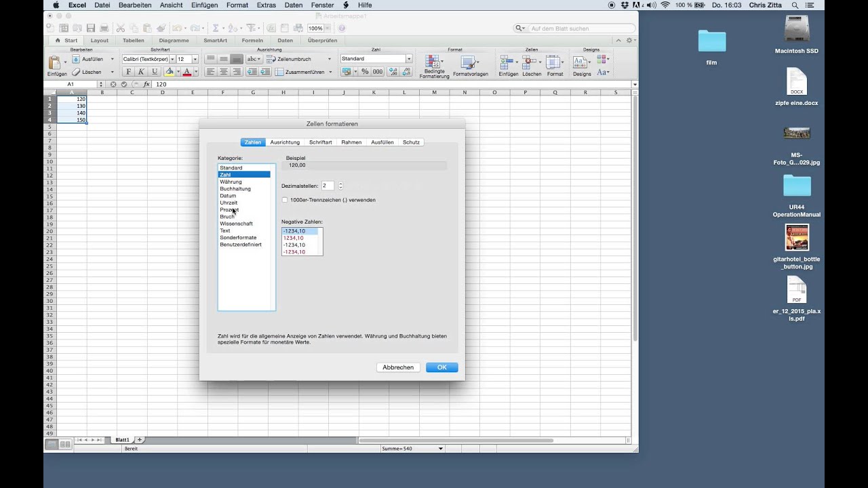868x488 pixels.
Task: Toggle underline (U) formatting
Action: click(155, 71)
